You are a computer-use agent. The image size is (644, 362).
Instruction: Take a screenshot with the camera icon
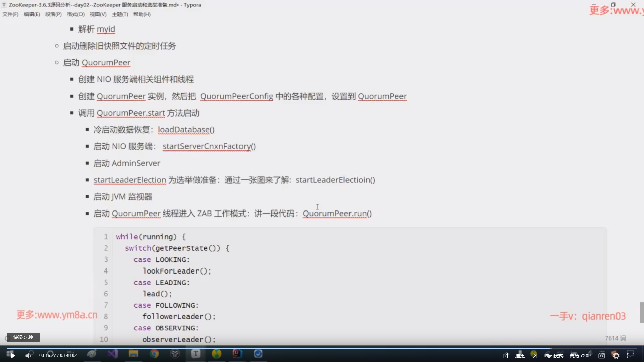pos(602,355)
